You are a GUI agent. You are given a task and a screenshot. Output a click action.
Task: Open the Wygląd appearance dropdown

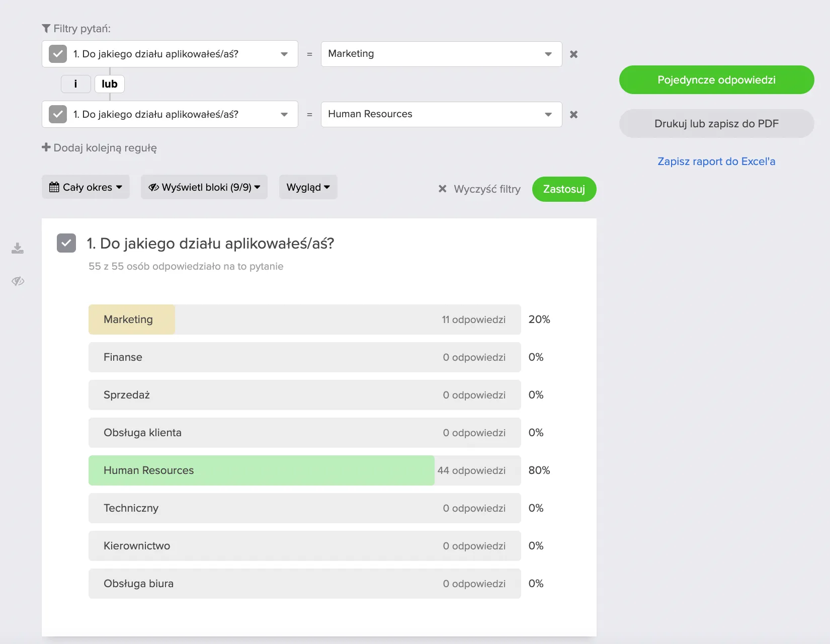308,187
